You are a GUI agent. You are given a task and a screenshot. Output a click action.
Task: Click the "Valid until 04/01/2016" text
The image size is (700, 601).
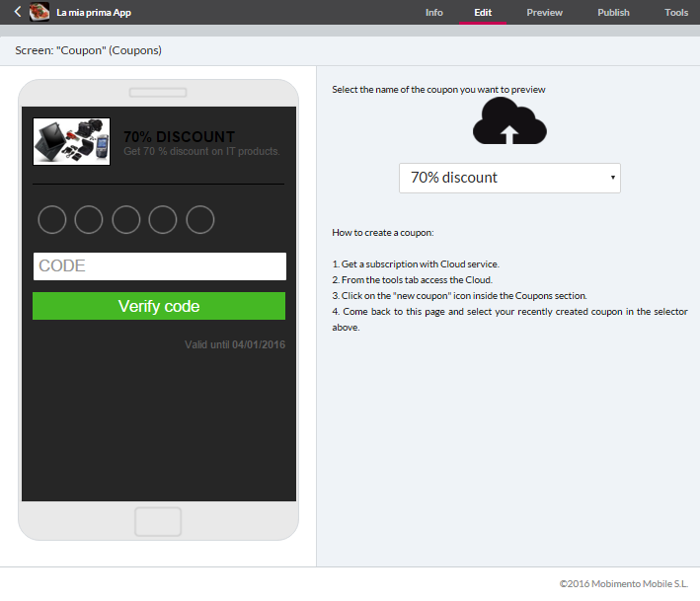pyautogui.click(x=235, y=344)
